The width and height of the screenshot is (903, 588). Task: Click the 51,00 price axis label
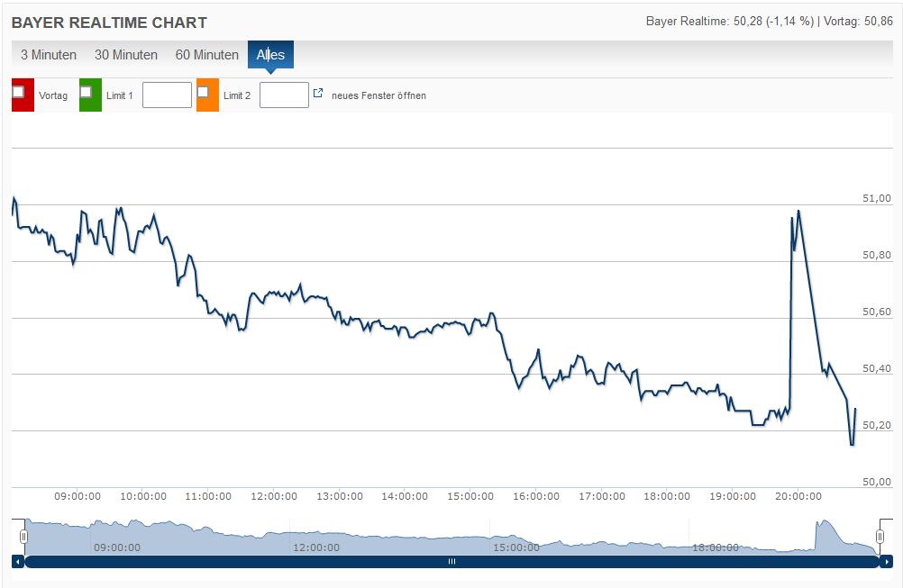click(877, 198)
